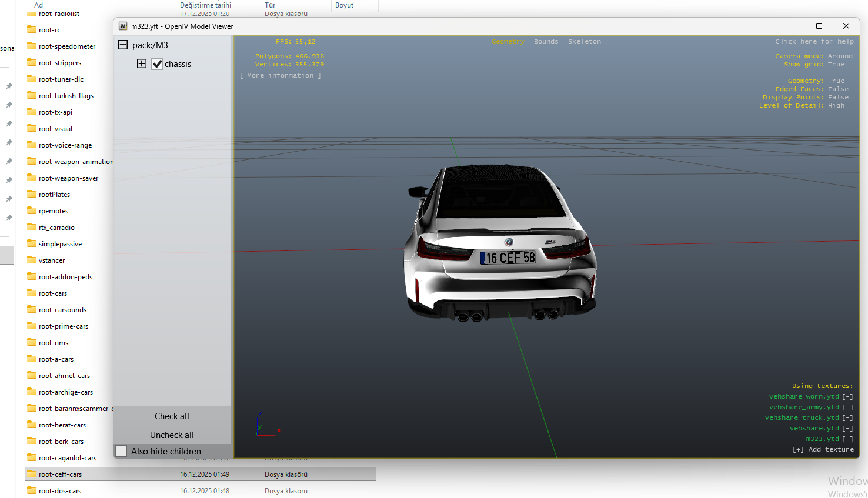Switch to the Geometry view tab
Screen dimensions: 868x498
point(508,42)
